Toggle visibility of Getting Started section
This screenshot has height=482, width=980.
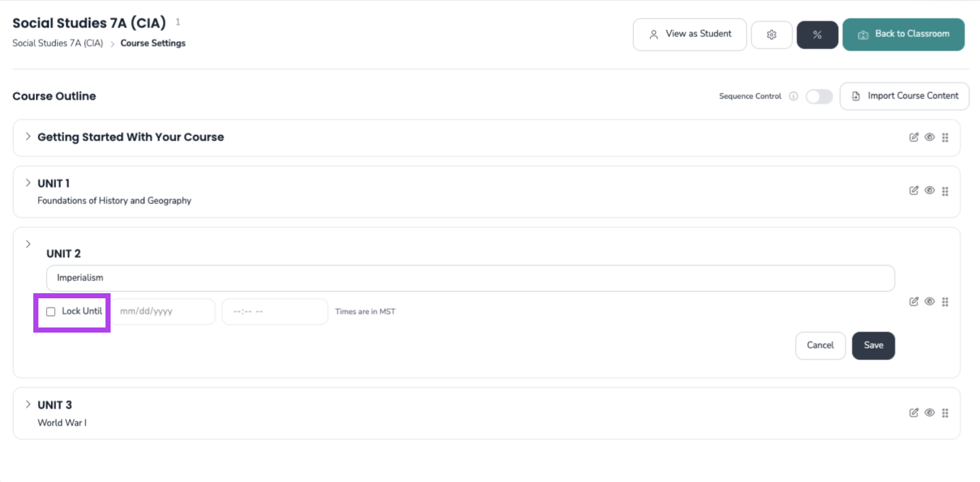click(x=929, y=137)
